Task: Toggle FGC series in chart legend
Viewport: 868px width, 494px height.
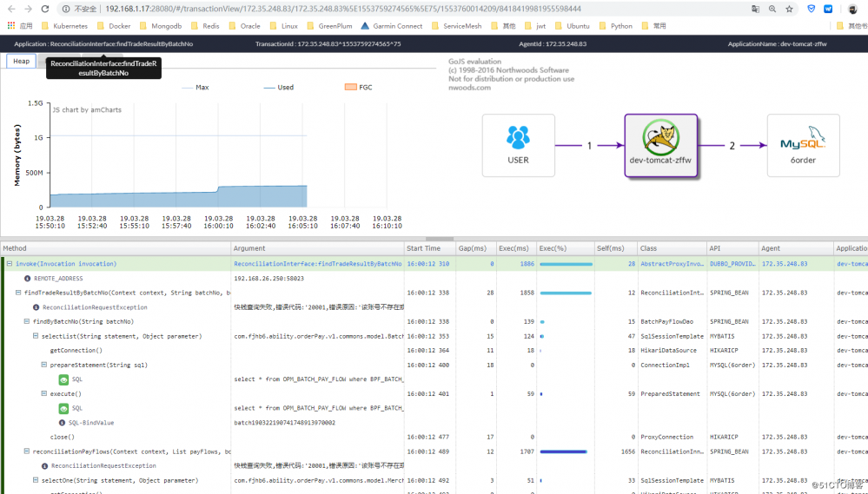Action: [358, 88]
